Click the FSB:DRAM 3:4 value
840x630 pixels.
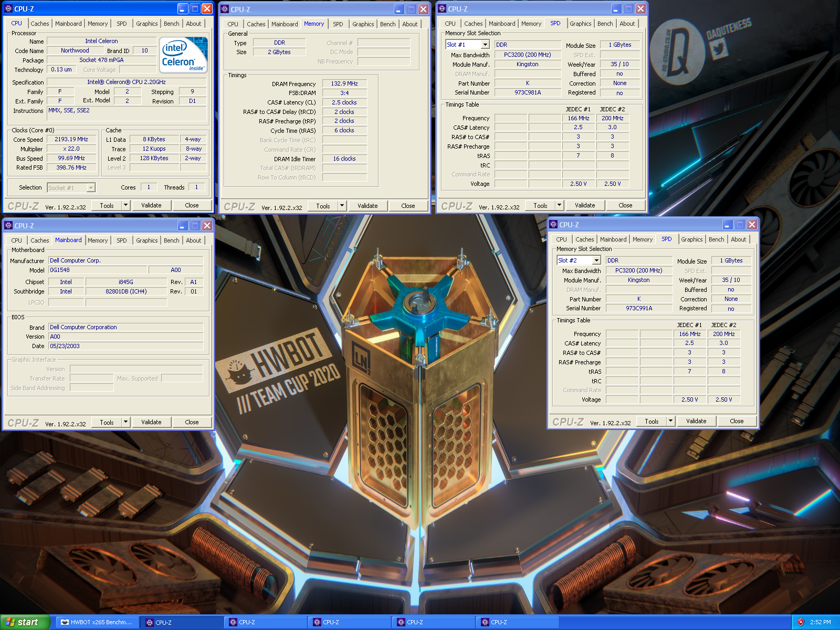pyautogui.click(x=344, y=93)
